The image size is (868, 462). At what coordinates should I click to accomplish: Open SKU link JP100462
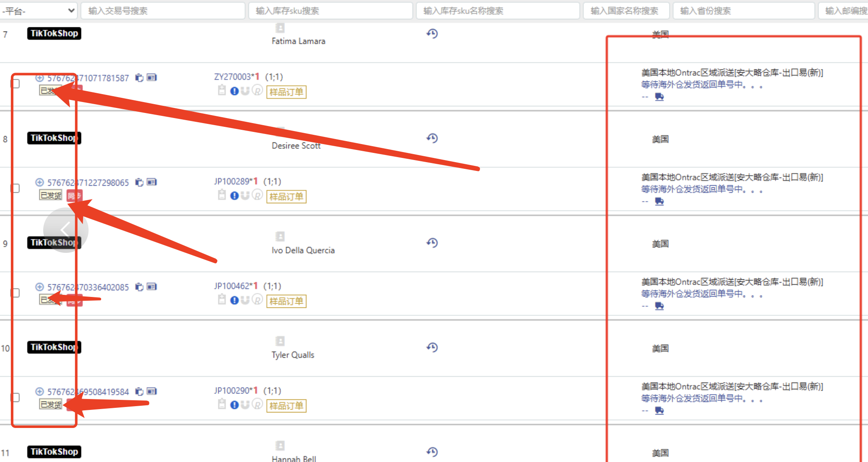(x=232, y=286)
